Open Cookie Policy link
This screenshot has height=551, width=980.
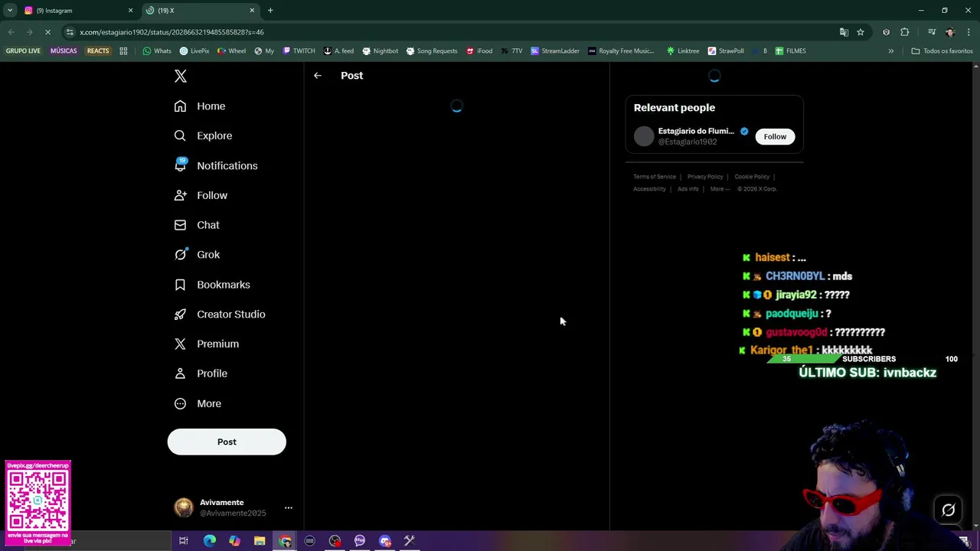pyautogui.click(x=752, y=177)
